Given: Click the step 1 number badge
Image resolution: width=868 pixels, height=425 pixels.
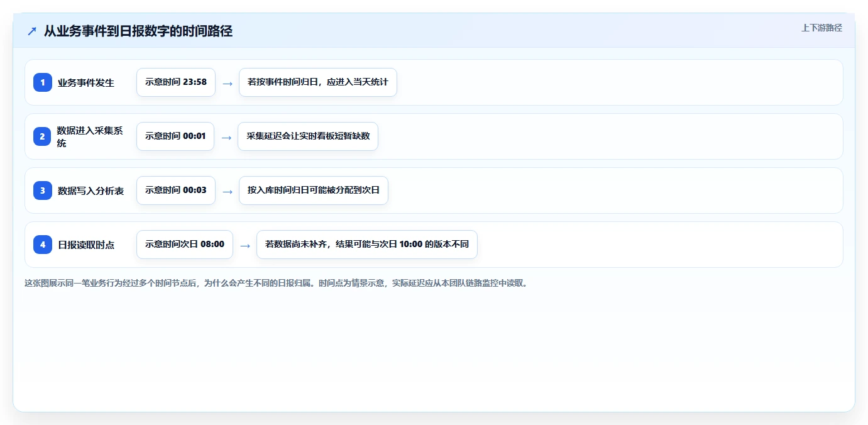Looking at the screenshot, I should (x=43, y=82).
